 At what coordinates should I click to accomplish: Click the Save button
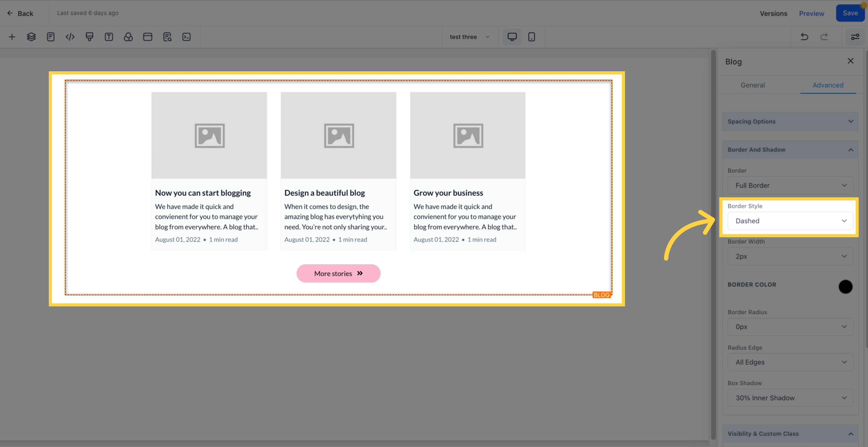click(x=850, y=13)
